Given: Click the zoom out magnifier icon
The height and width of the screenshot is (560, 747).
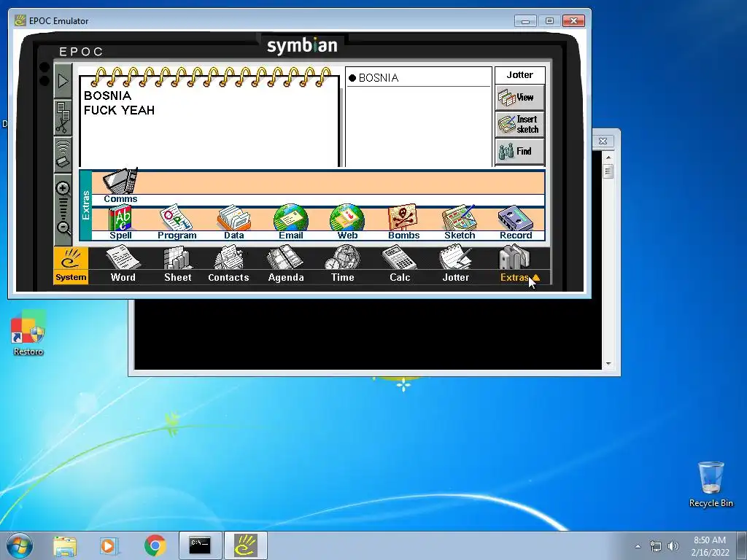Looking at the screenshot, I should point(63,227).
